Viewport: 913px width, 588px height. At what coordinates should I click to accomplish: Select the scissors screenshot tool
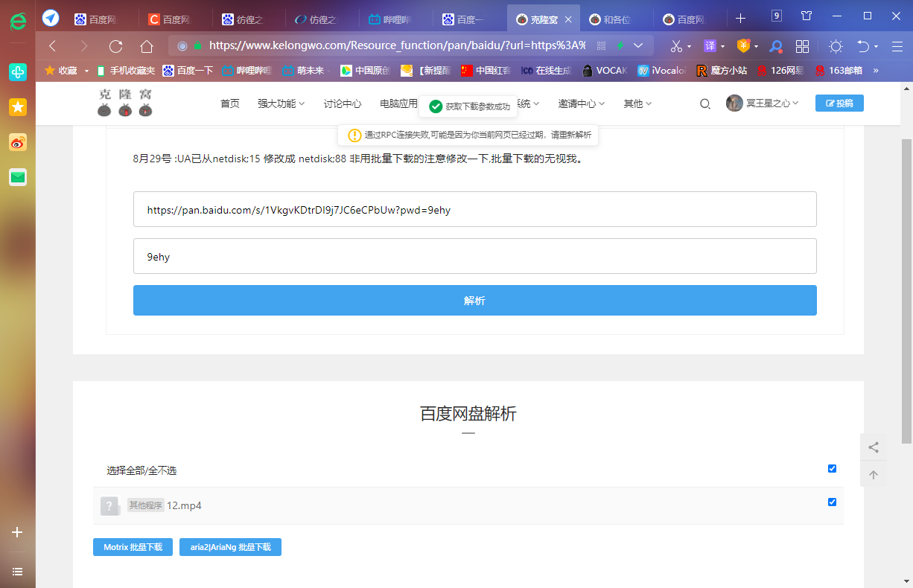click(675, 46)
